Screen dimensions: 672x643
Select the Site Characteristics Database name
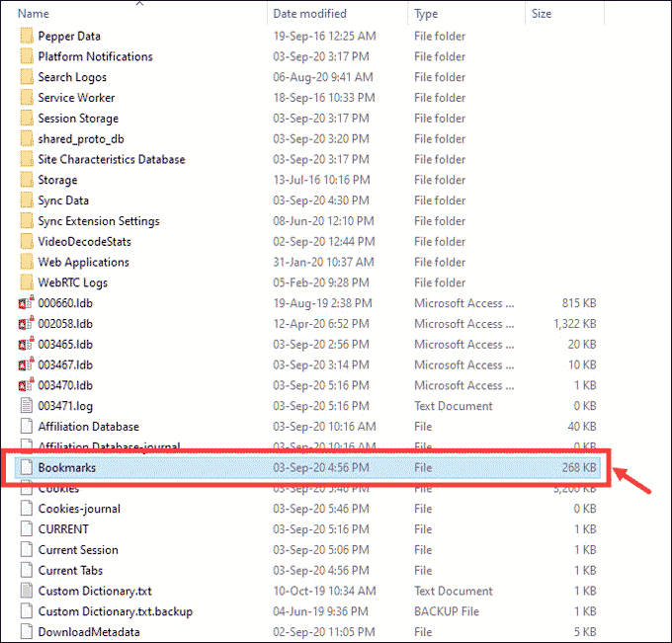pos(112,159)
